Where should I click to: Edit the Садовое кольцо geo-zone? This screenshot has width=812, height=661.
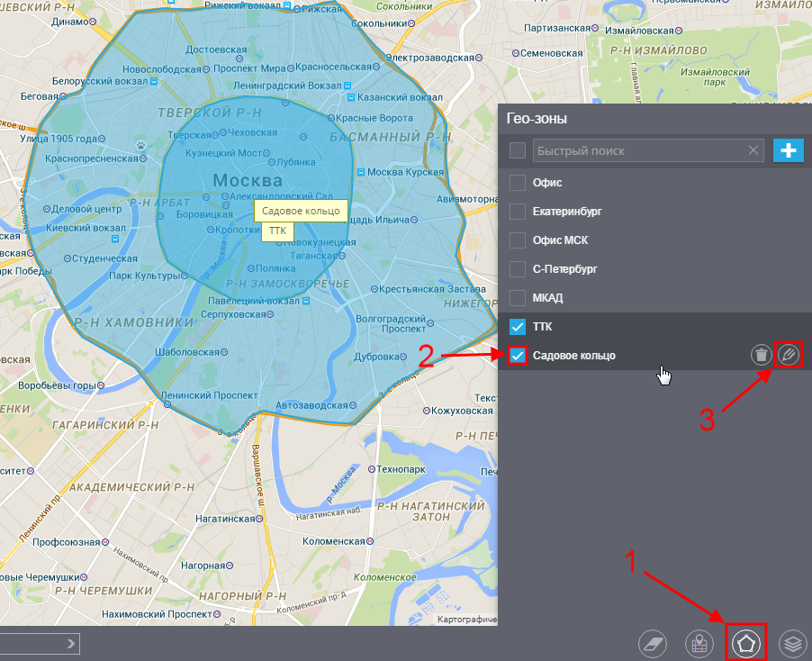click(x=789, y=355)
